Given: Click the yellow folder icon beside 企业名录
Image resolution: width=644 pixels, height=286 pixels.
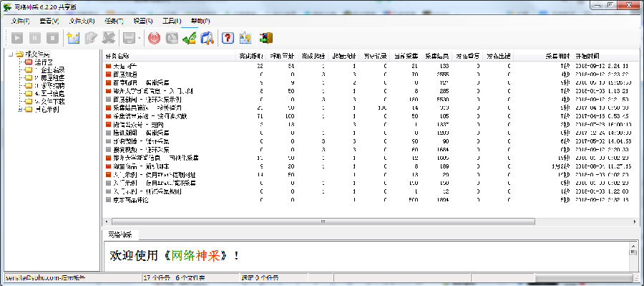Looking at the screenshot, I should click(29, 70).
